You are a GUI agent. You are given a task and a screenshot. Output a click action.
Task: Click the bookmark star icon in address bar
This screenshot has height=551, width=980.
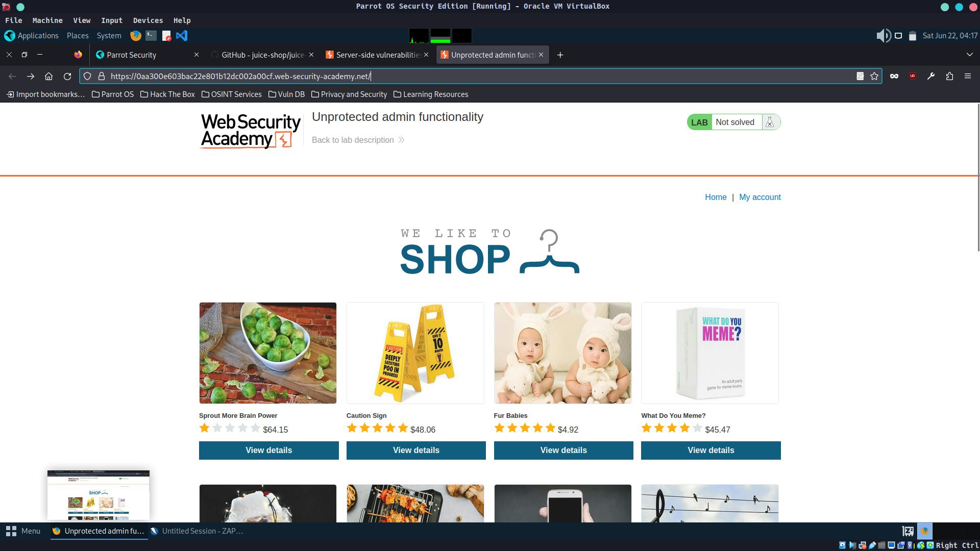click(x=874, y=76)
